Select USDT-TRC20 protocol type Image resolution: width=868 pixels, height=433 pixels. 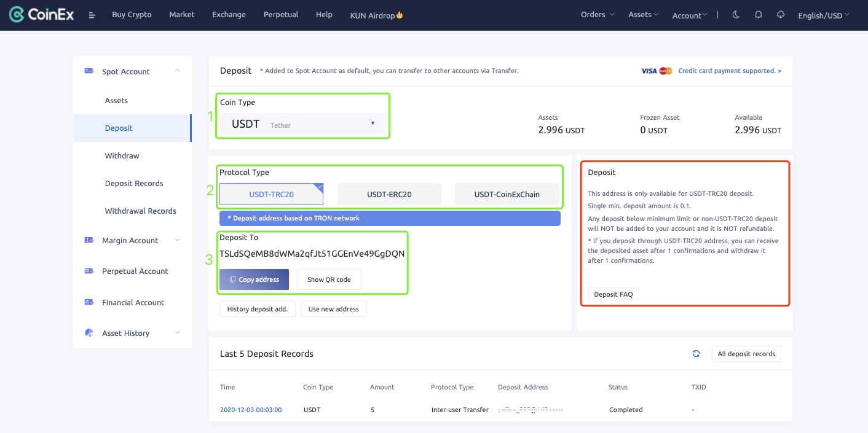point(271,194)
